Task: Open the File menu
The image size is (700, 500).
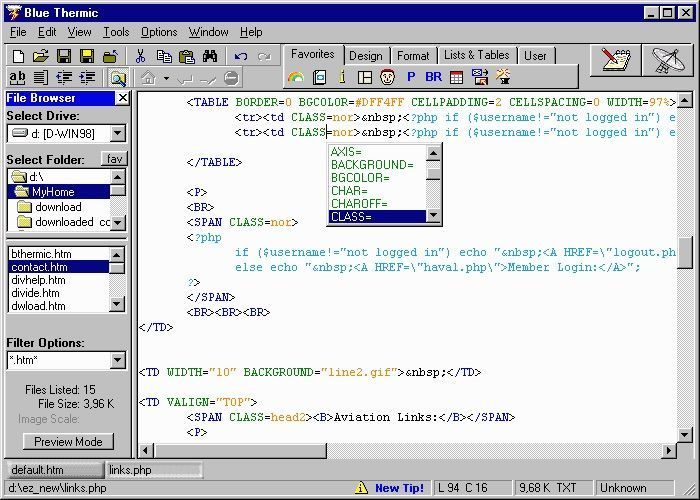Action: click(x=18, y=32)
